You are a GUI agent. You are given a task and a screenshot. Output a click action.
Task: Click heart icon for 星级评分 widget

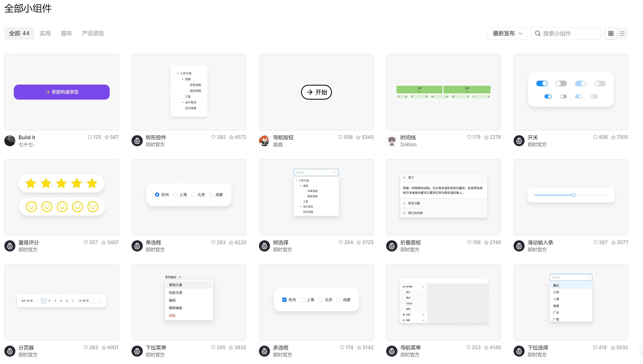(x=86, y=242)
